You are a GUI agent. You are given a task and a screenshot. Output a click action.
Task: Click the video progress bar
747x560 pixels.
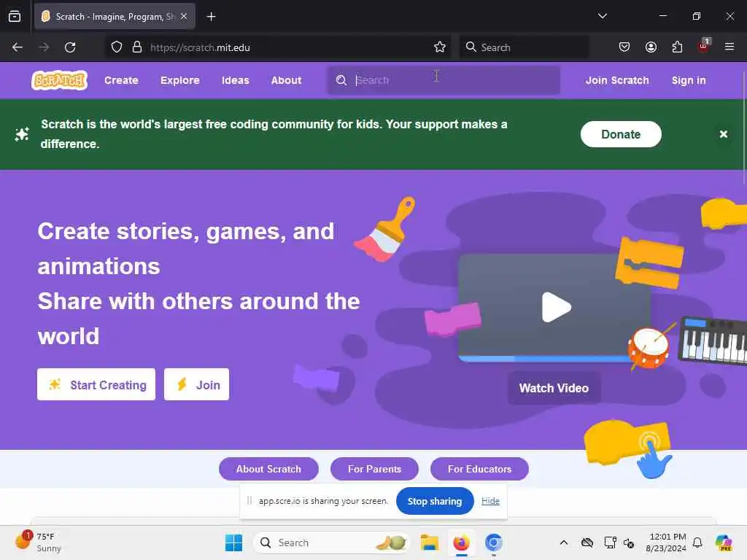click(544, 358)
